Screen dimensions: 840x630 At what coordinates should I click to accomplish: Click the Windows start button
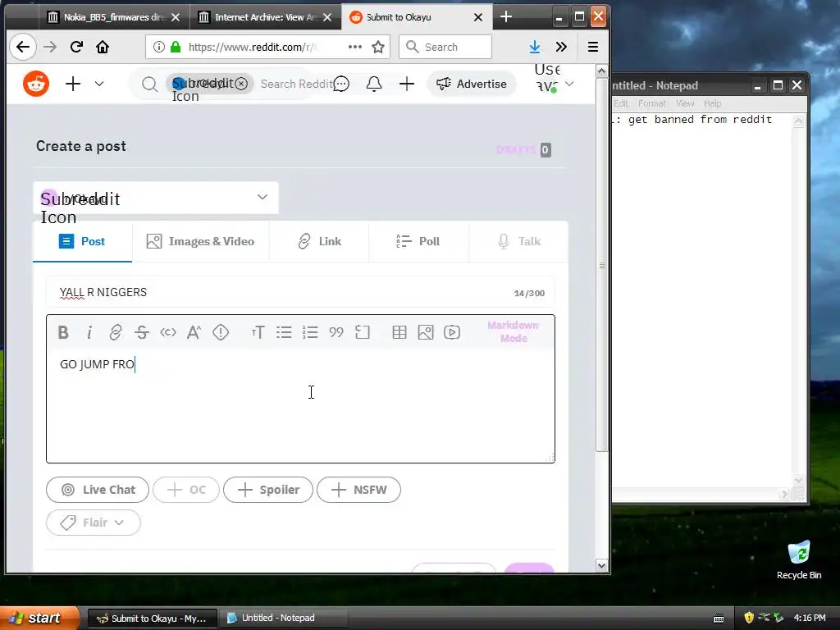coord(39,618)
